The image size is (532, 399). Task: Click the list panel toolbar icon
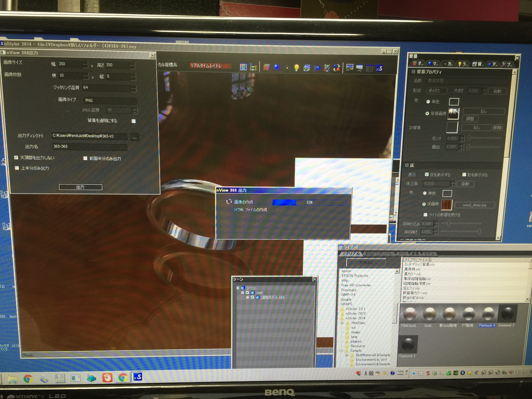(369, 68)
